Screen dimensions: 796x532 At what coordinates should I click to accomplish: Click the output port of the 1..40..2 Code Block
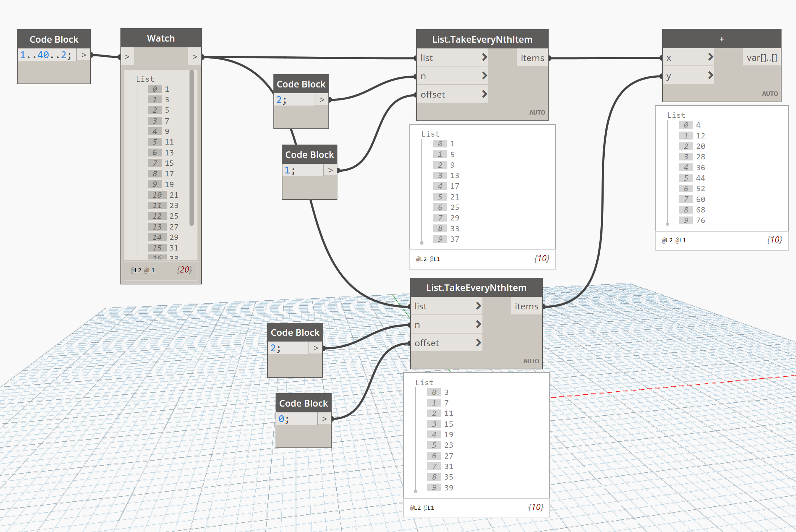coord(84,55)
